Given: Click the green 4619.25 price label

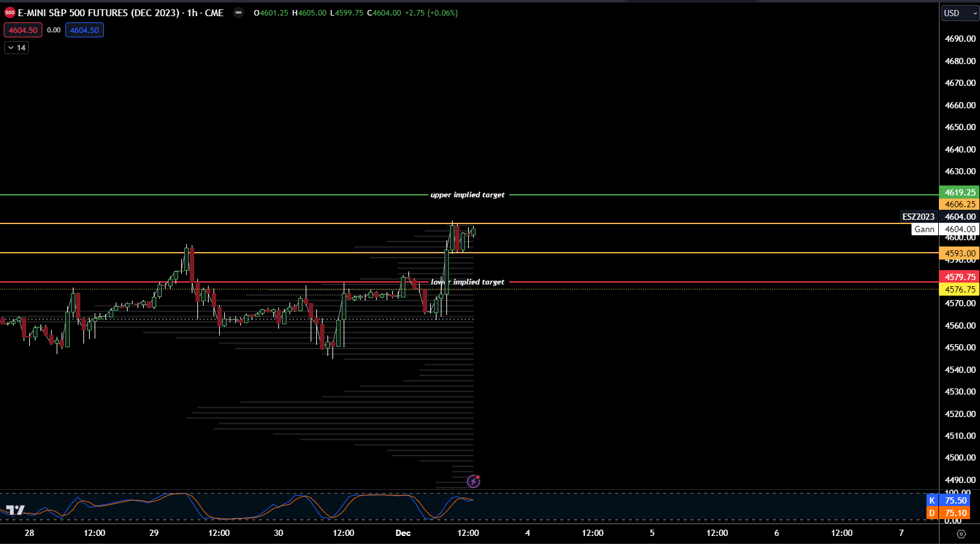Looking at the screenshot, I should [x=959, y=192].
